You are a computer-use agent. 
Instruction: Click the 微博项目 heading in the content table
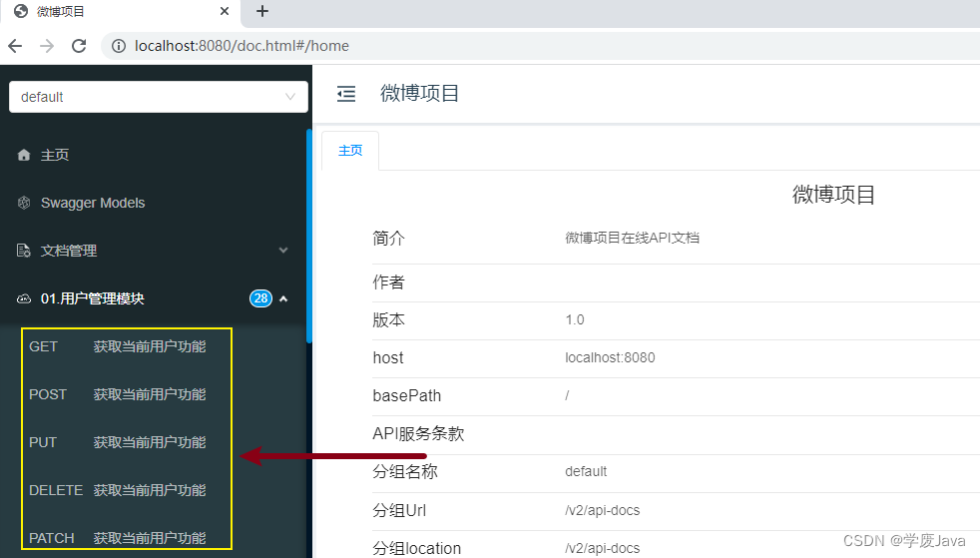833,195
